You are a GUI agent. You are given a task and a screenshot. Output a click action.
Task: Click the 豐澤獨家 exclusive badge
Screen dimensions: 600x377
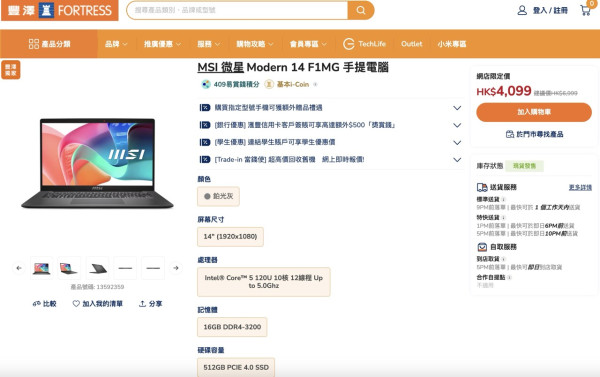pyautogui.click(x=11, y=70)
